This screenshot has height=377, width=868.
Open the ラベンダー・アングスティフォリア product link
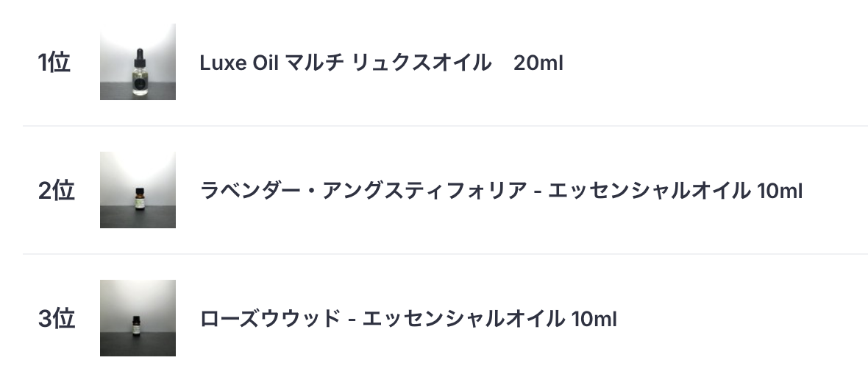click(x=501, y=191)
